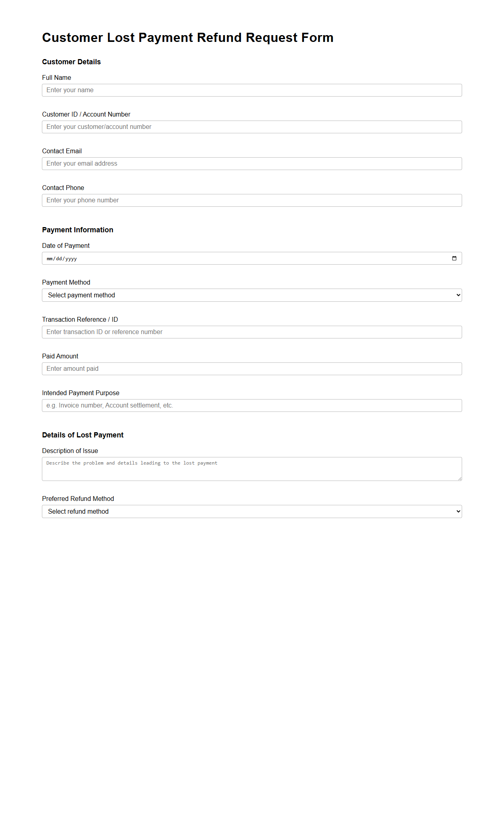Click the Paid Amount input field
Image resolution: width=504 pixels, height=817 pixels.
[252, 369]
